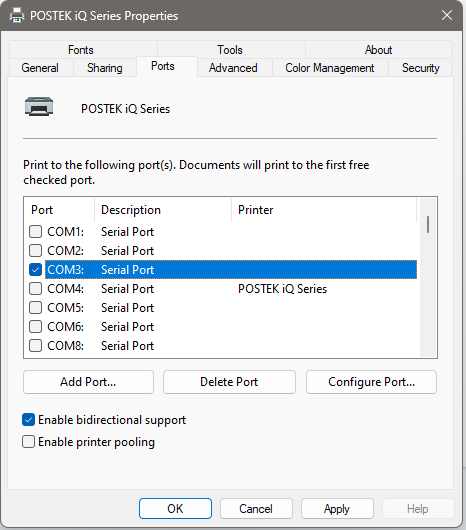Switch to the Advanced tab
Screen dimensions: 466x530
233,68
